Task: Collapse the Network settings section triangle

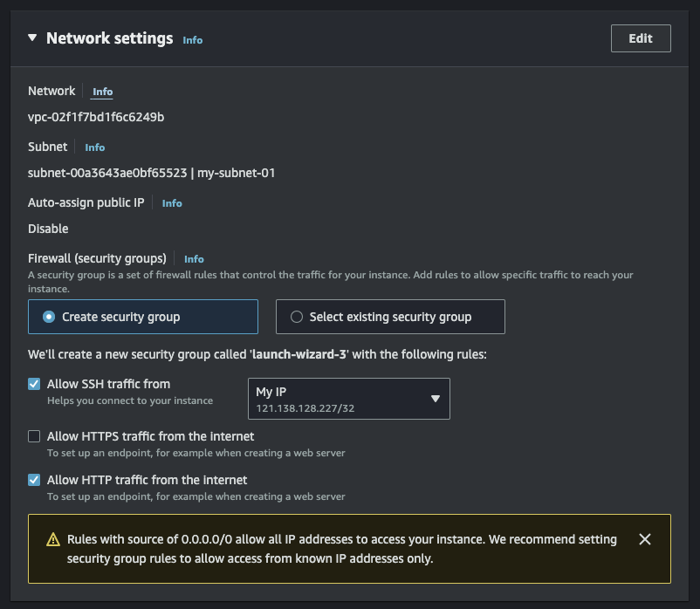Action: (x=32, y=38)
